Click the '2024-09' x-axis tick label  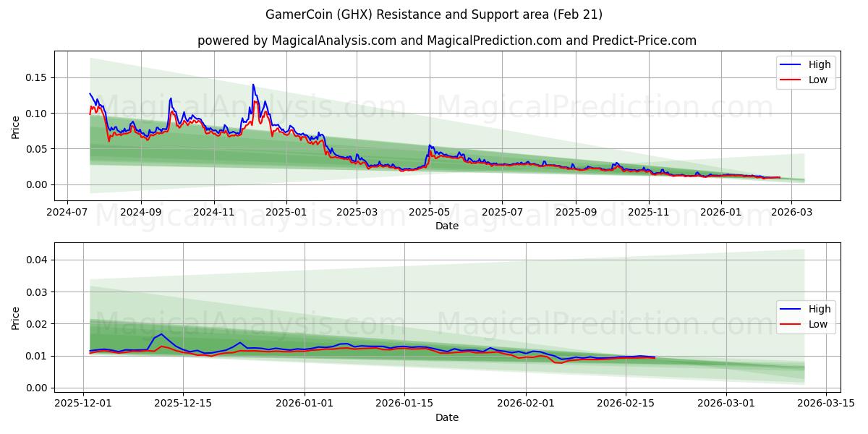tap(140, 213)
